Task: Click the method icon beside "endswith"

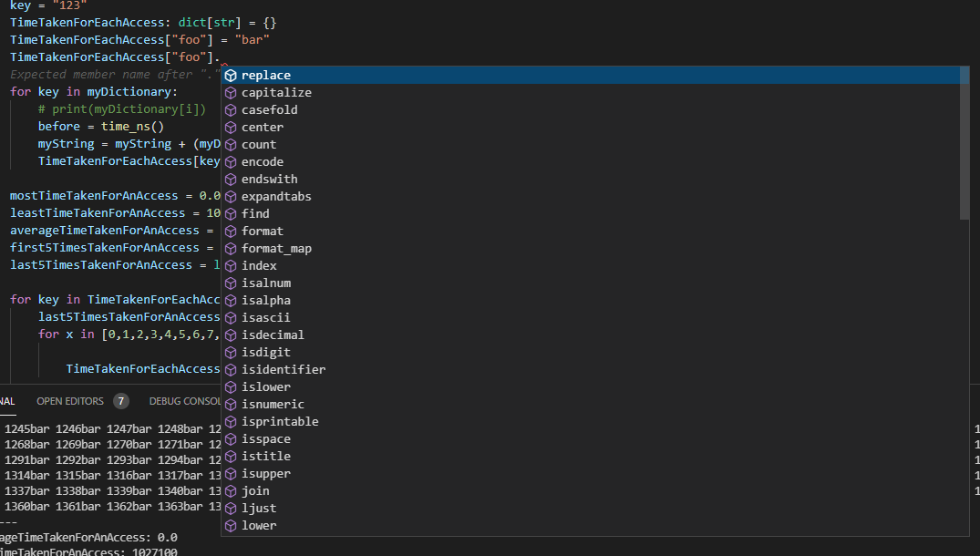Action: pyautogui.click(x=230, y=179)
